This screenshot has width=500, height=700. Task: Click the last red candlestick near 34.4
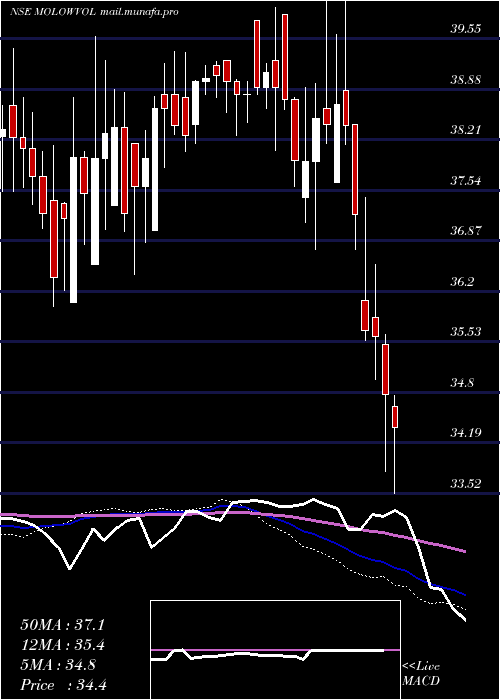pos(395,417)
